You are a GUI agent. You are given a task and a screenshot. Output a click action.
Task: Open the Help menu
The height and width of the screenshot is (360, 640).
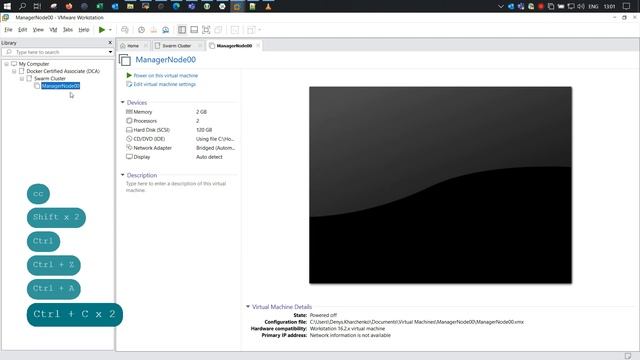click(84, 30)
